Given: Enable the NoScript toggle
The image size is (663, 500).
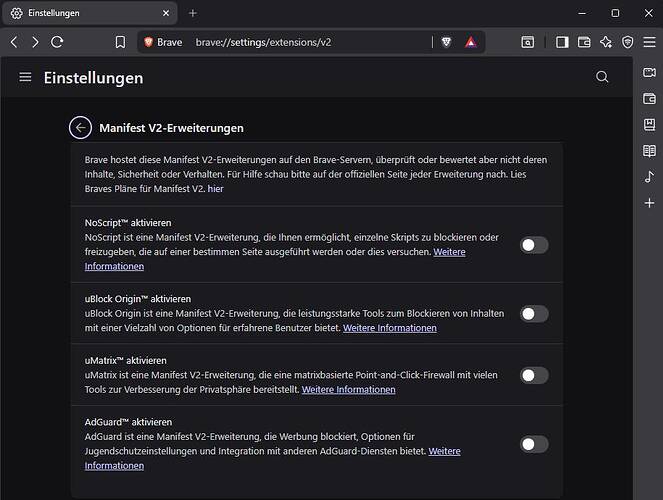Looking at the screenshot, I should pyautogui.click(x=534, y=245).
